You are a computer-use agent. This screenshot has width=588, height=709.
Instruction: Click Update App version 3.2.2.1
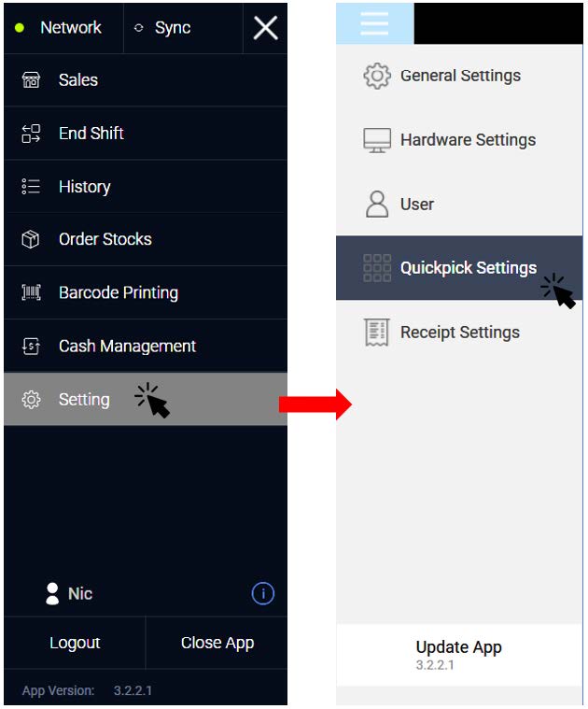click(x=459, y=655)
